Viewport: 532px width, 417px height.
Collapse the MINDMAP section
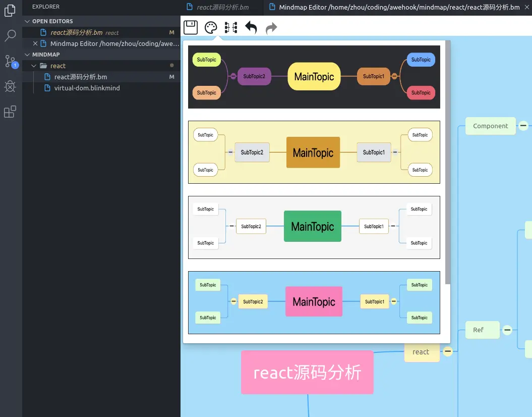coord(27,55)
